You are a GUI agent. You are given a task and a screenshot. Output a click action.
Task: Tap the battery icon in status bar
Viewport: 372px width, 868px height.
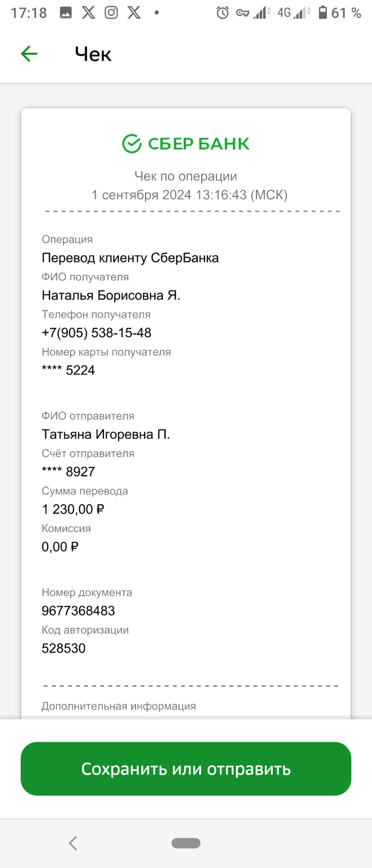point(323,12)
